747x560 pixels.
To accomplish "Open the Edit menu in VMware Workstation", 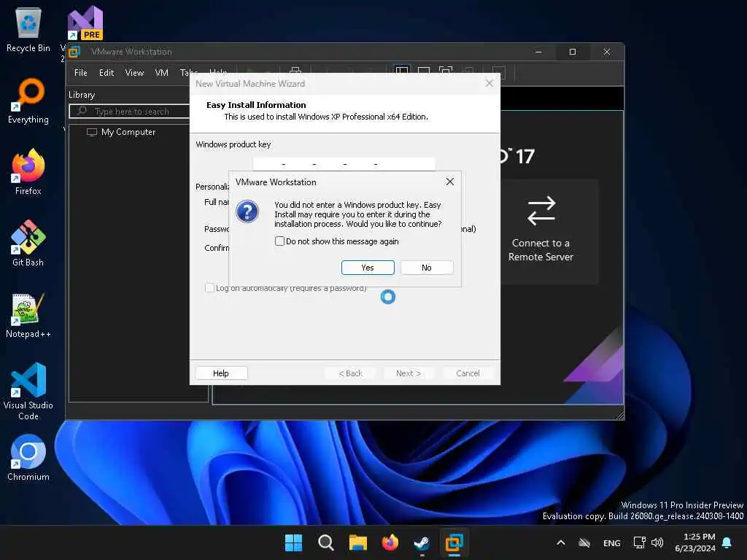I will point(107,73).
